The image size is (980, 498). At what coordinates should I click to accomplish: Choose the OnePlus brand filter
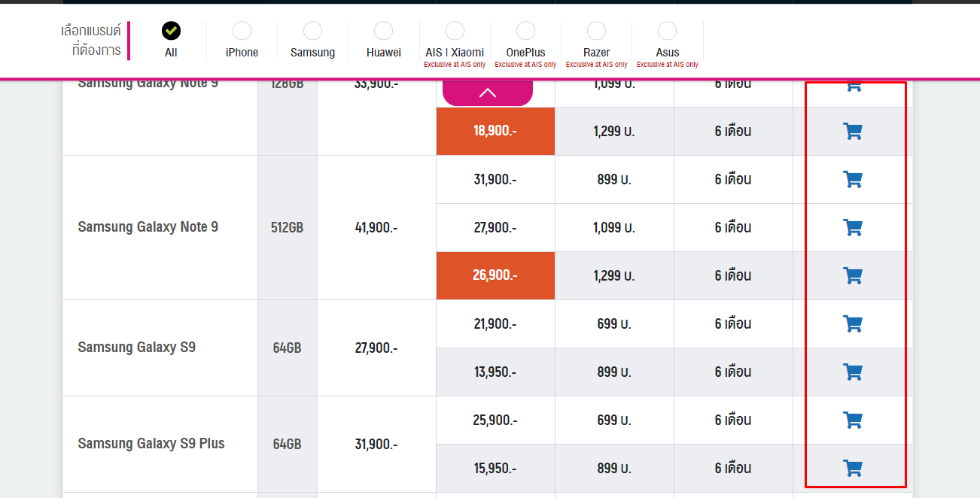(x=525, y=31)
